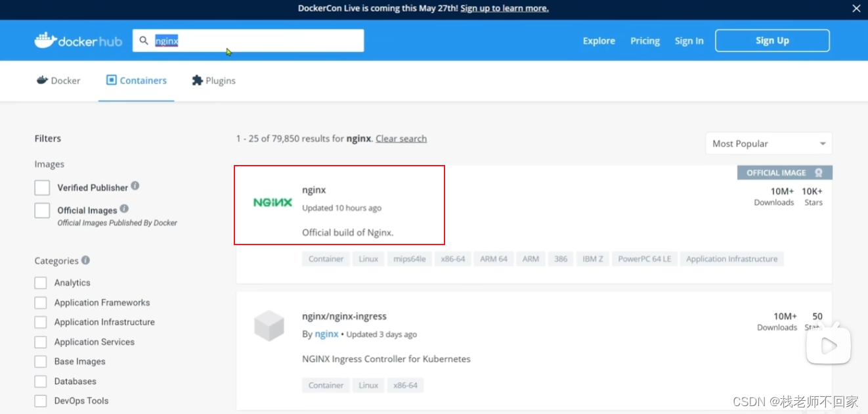
Task: Switch to the Containers tab
Action: pos(137,81)
